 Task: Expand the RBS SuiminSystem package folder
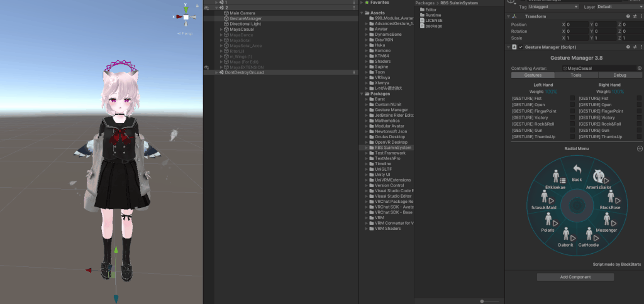click(367, 148)
